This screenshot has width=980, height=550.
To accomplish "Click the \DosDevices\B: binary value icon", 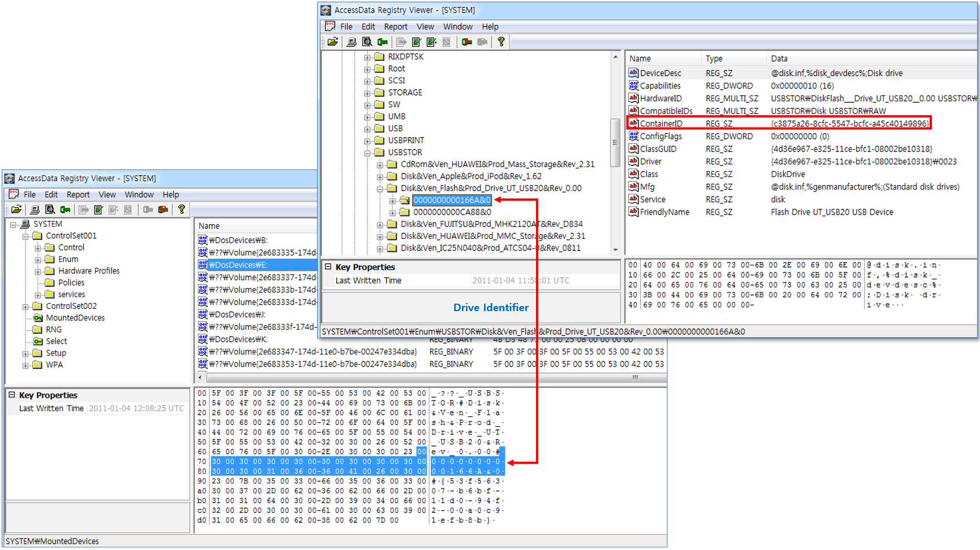I will click(x=203, y=239).
